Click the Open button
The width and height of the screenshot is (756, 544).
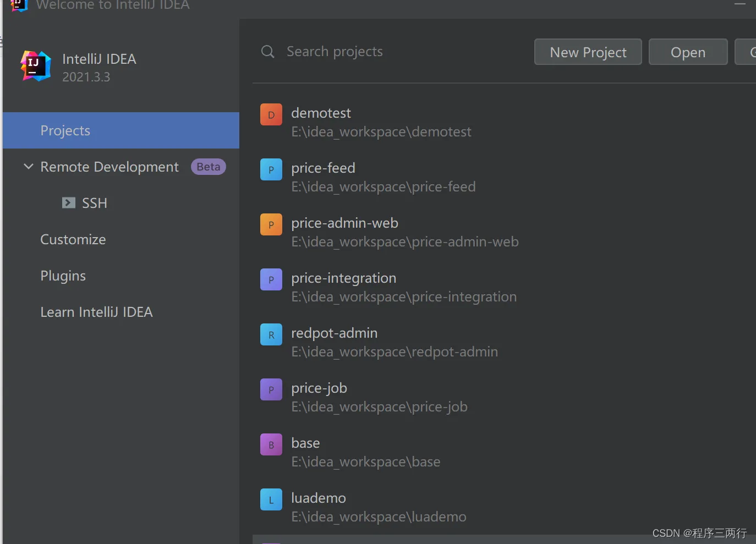point(688,52)
